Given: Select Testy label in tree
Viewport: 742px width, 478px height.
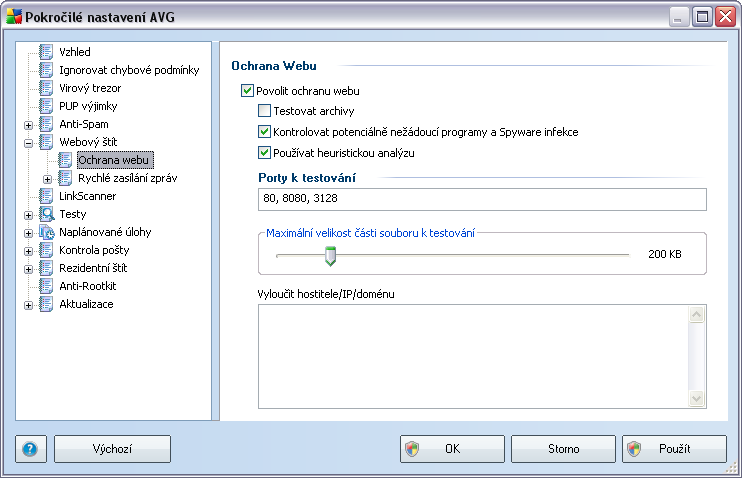Looking at the screenshot, I should point(73,214).
